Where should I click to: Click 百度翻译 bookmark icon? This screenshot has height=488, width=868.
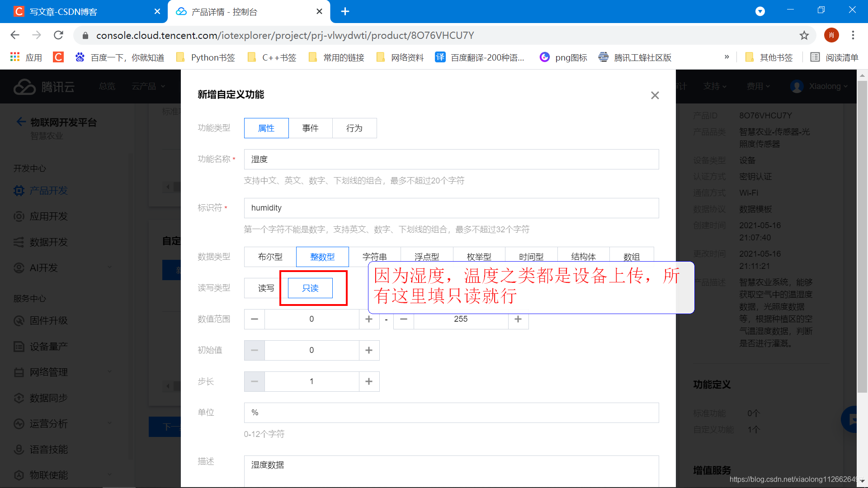point(440,57)
